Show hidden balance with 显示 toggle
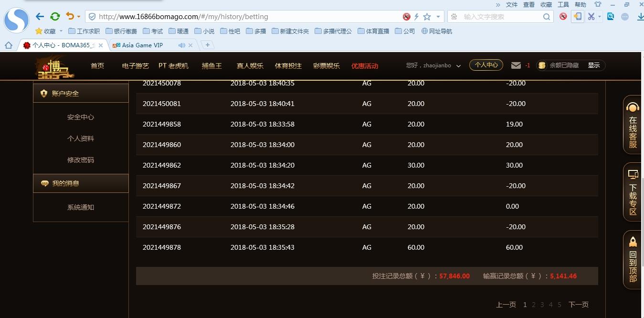The height and width of the screenshot is (318, 644). 594,65
